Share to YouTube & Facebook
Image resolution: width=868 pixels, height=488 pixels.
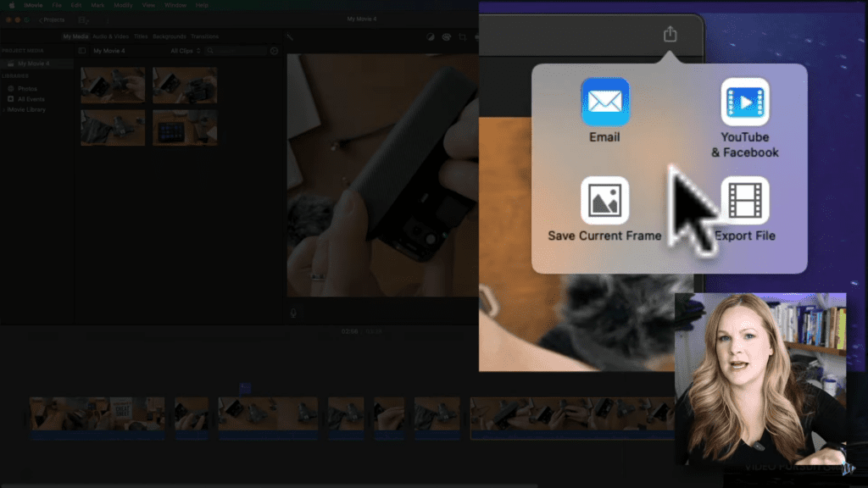(x=744, y=118)
